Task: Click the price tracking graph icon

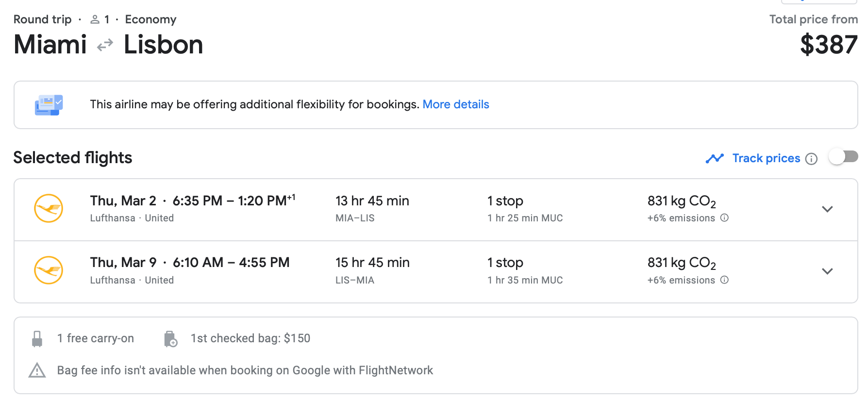Action: tap(715, 158)
